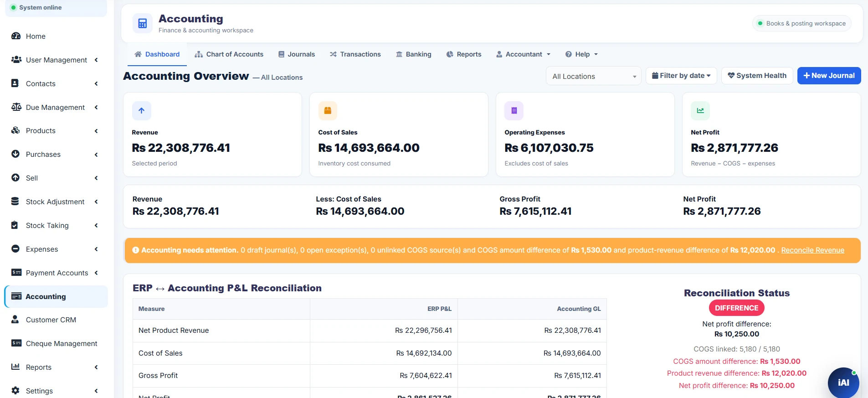Expand the Contacts submenu chevron
Screen dimensions: 868x398
pos(96,83)
